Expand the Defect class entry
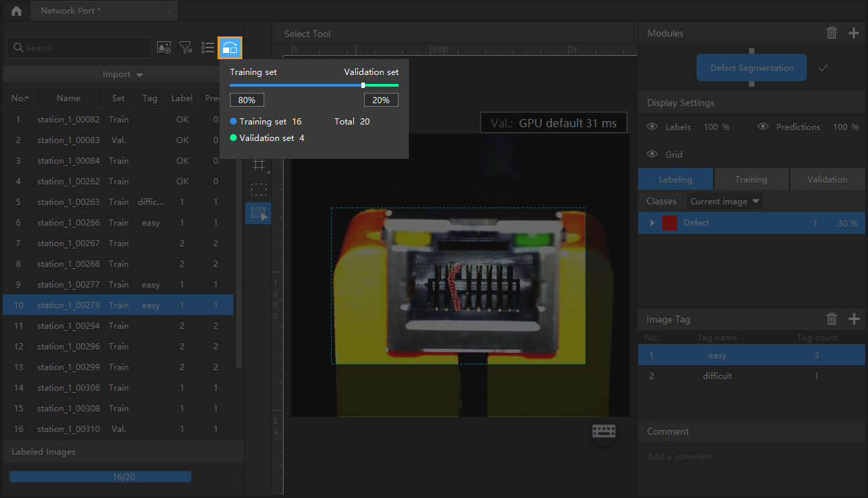 [652, 223]
